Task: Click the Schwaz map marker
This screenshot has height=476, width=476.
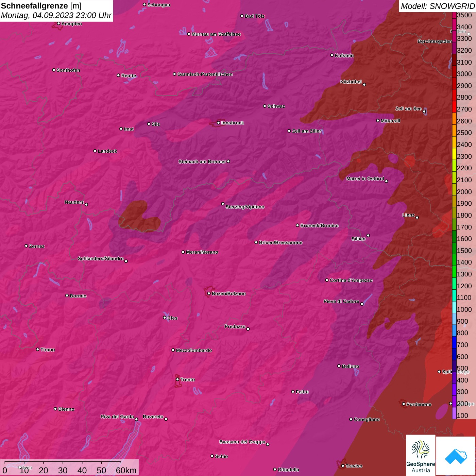Action: coord(265,106)
